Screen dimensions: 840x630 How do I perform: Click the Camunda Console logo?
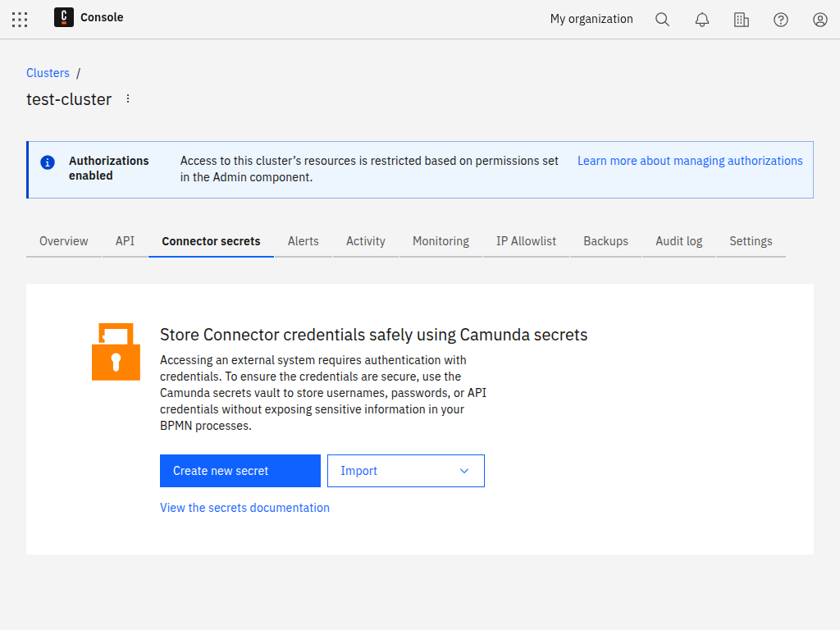pyautogui.click(x=64, y=17)
